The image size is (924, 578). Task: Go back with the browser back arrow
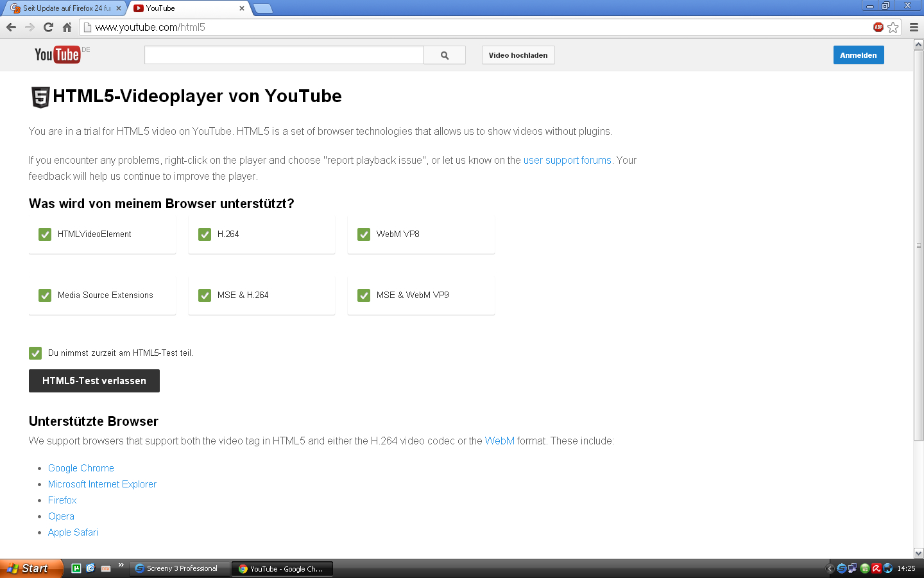[x=11, y=27]
